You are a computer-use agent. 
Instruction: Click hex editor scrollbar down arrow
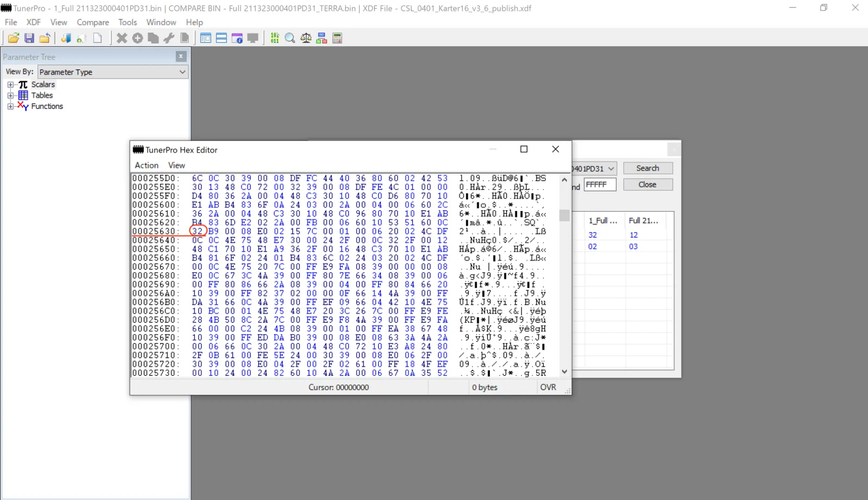pyautogui.click(x=564, y=371)
